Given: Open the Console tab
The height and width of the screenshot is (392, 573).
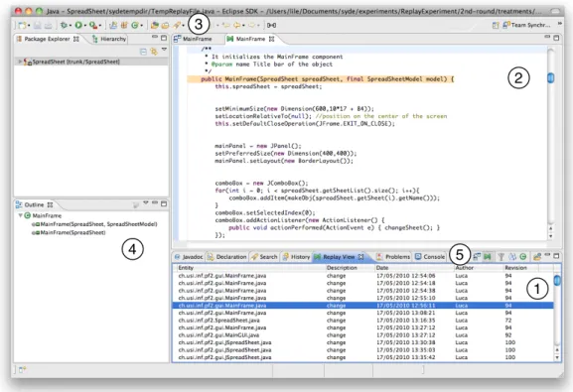Looking at the screenshot, I should click(430, 257).
